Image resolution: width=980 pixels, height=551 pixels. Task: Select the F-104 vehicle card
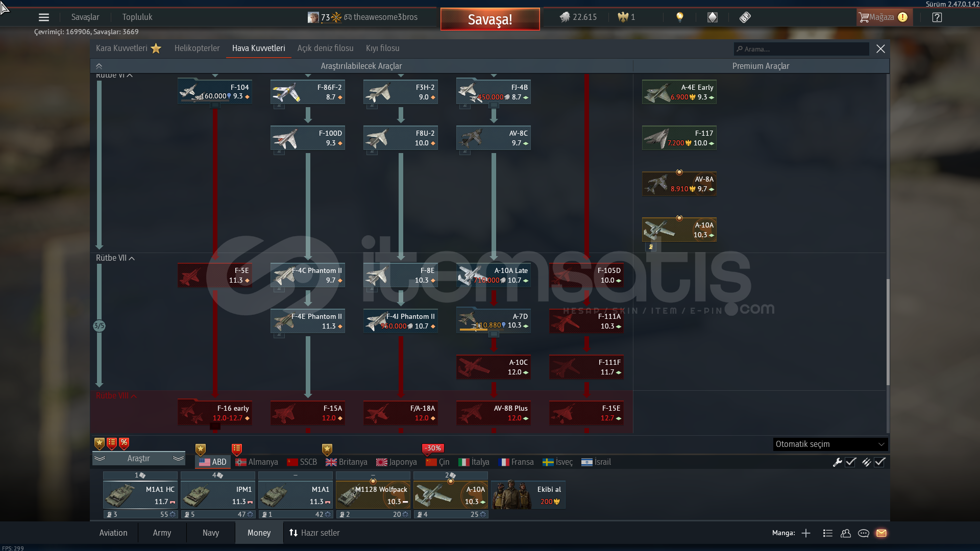pos(215,91)
